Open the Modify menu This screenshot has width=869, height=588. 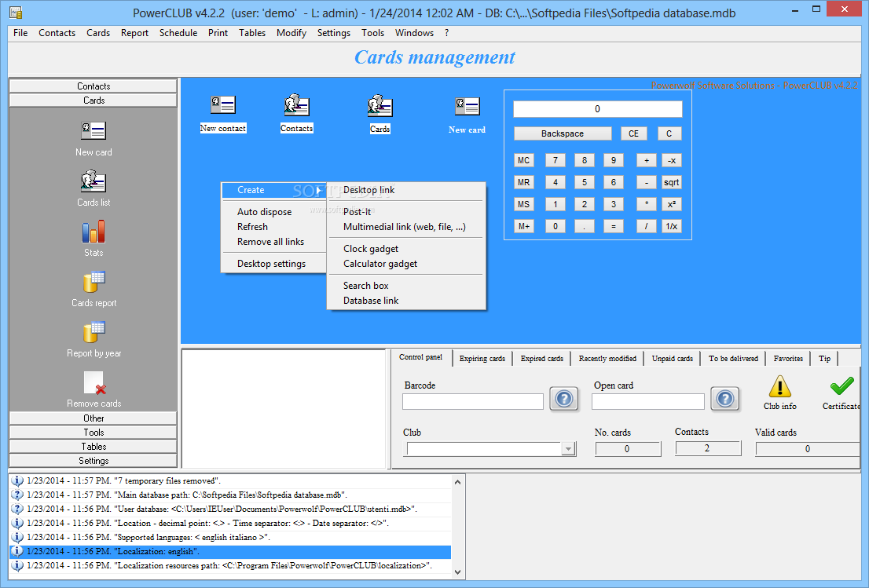click(x=291, y=33)
